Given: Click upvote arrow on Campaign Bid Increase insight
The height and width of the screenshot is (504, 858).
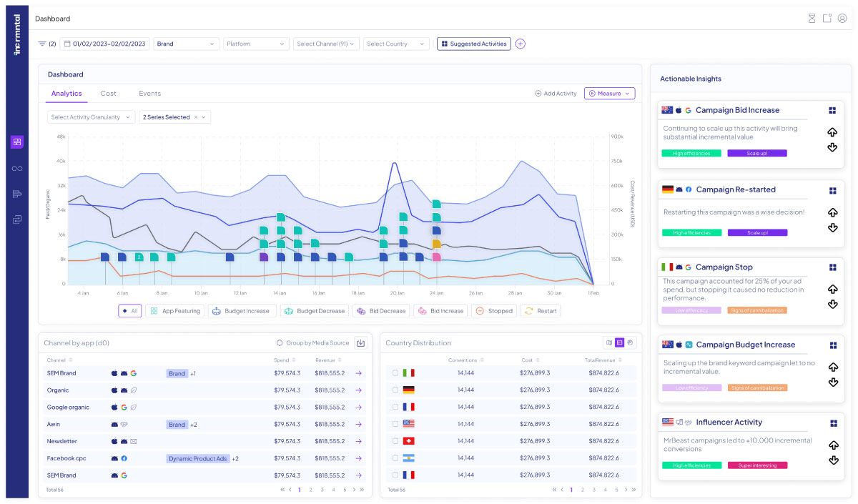Looking at the screenshot, I should point(832,132).
